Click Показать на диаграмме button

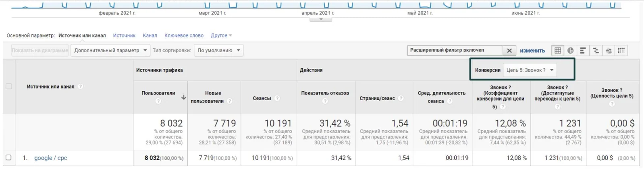pos(40,50)
